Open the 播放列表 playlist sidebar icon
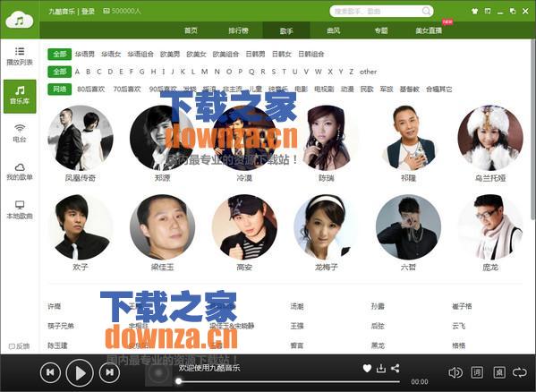536x392 pixels. [20, 56]
